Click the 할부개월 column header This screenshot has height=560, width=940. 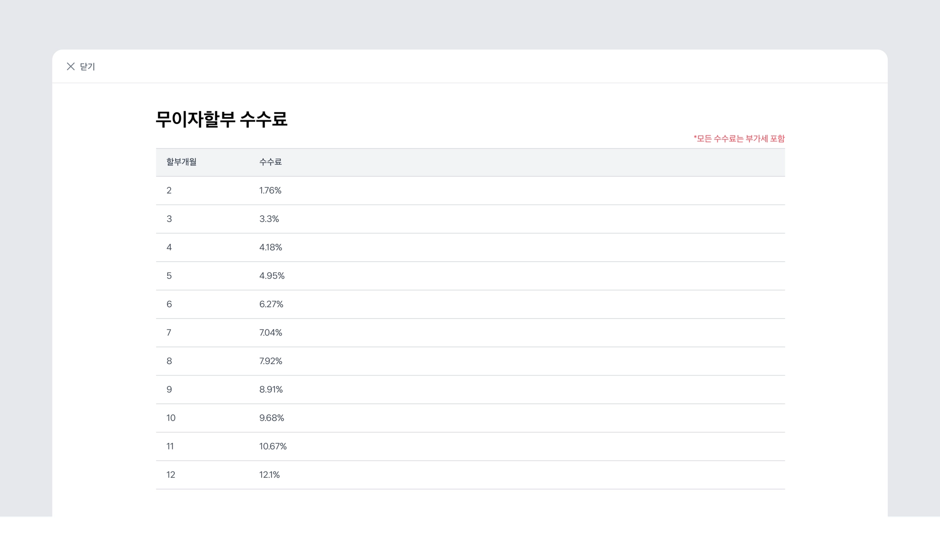(181, 162)
